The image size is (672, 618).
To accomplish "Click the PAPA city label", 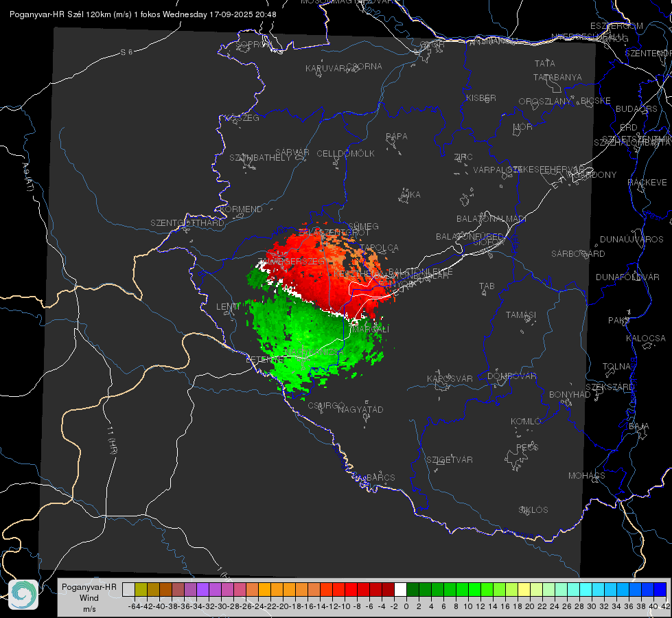I will [397, 137].
